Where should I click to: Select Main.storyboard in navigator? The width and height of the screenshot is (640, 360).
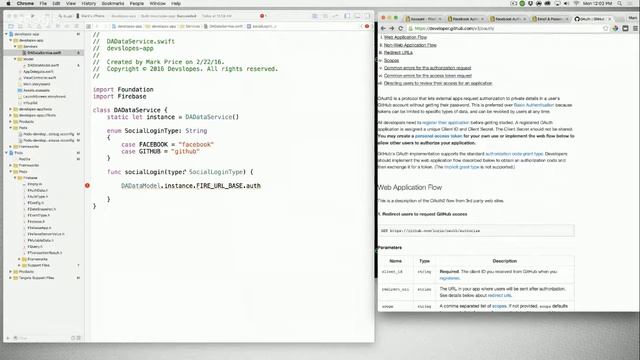pos(36,84)
